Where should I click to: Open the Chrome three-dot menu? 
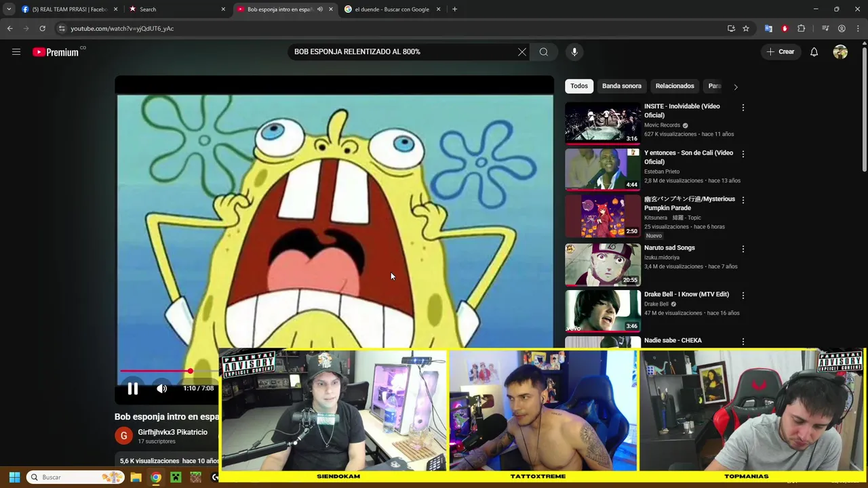coord(859,28)
